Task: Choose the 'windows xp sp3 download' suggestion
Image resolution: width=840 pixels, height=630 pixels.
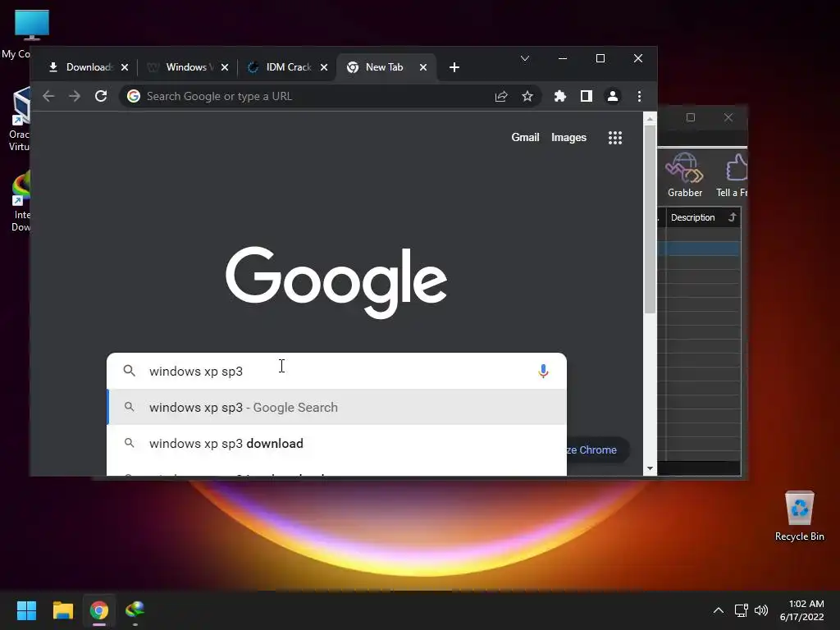Action: pyautogui.click(x=336, y=443)
